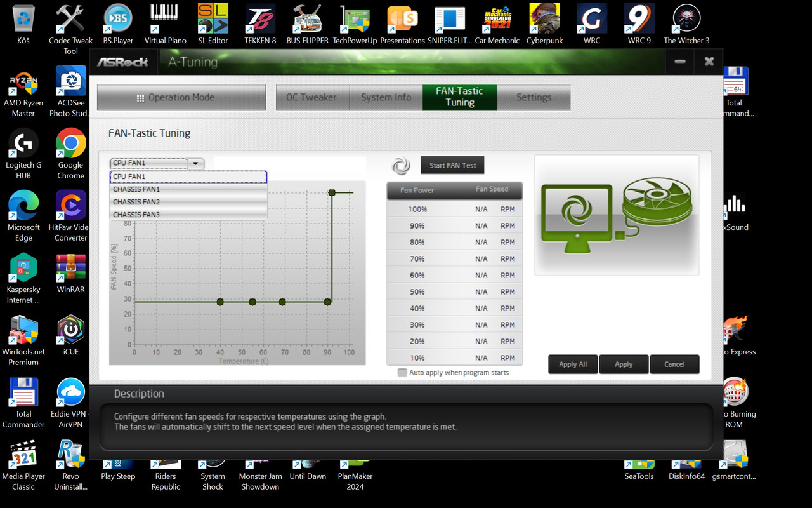Screen dimensions: 812x508
Task: Switch to the System Info tab
Action: coord(386,97)
